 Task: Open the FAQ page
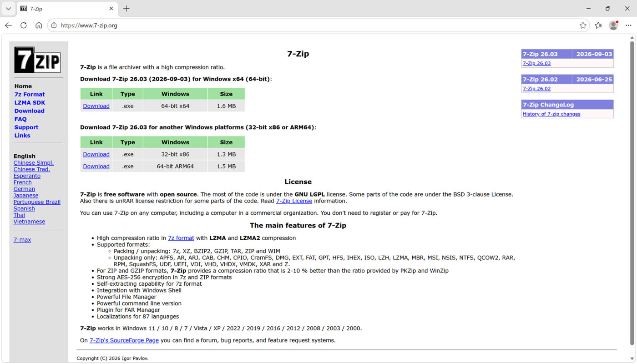(x=20, y=119)
